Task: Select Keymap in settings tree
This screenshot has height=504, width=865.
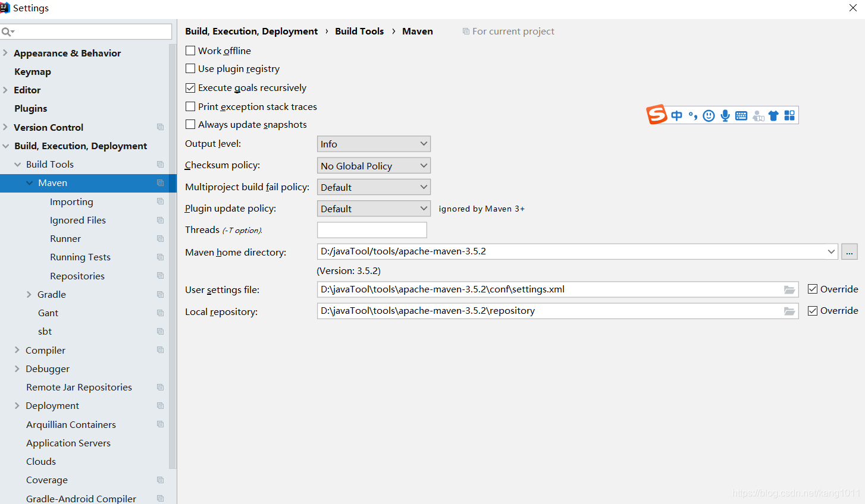Action: pyautogui.click(x=33, y=71)
